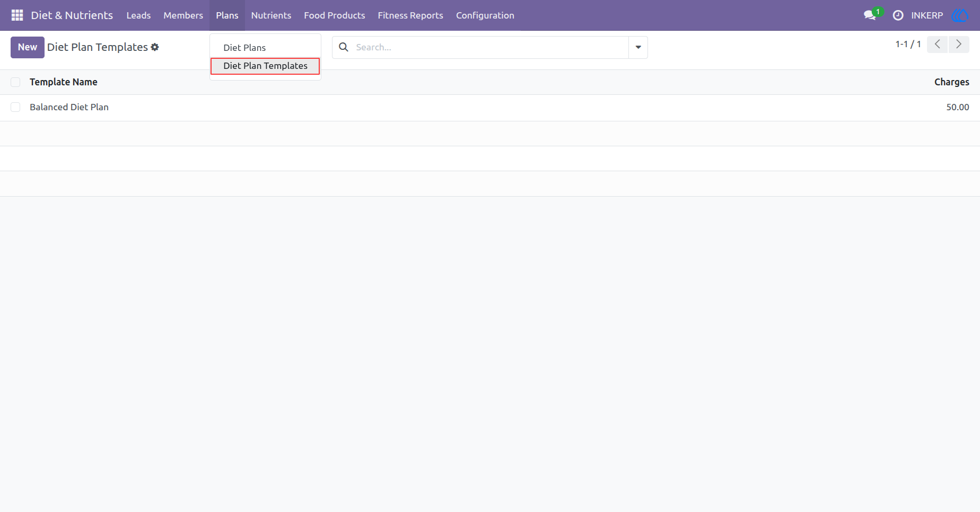
Task: Open the Fitness Reports menu
Action: pyautogui.click(x=410, y=15)
